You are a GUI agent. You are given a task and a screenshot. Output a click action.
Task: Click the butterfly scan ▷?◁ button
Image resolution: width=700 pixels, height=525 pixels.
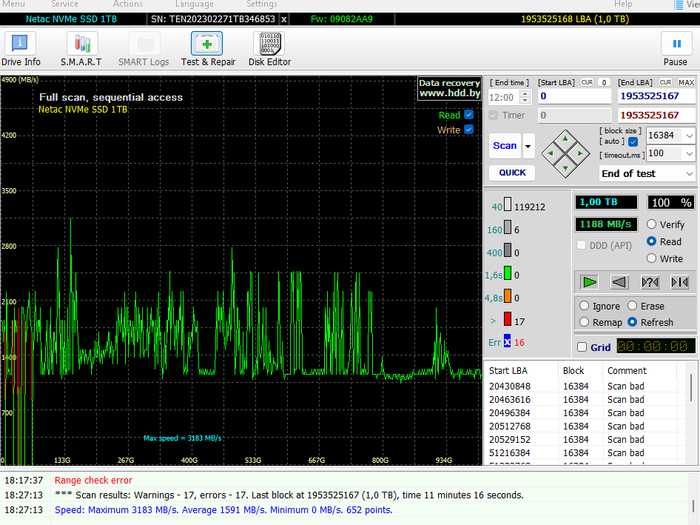coord(650,282)
